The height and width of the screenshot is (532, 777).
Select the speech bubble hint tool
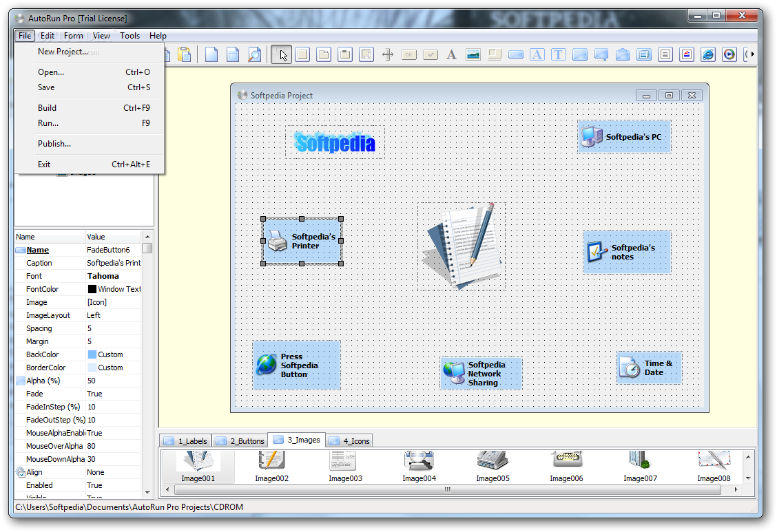[x=601, y=54]
